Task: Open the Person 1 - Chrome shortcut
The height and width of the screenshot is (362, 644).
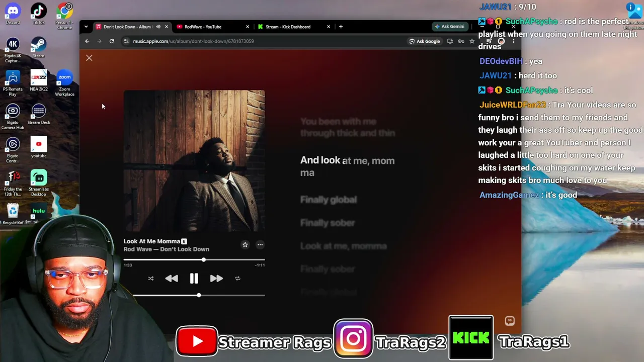Action: 64,16
